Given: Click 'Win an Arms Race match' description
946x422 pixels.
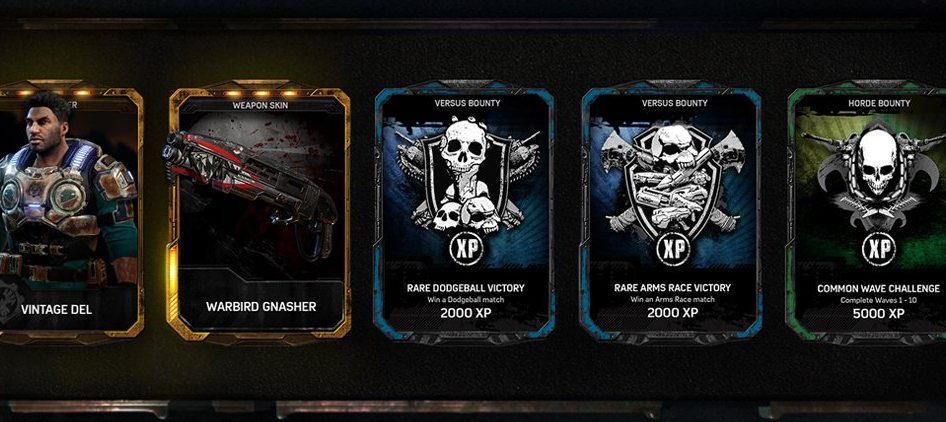Looking at the screenshot, I should click(x=672, y=299).
